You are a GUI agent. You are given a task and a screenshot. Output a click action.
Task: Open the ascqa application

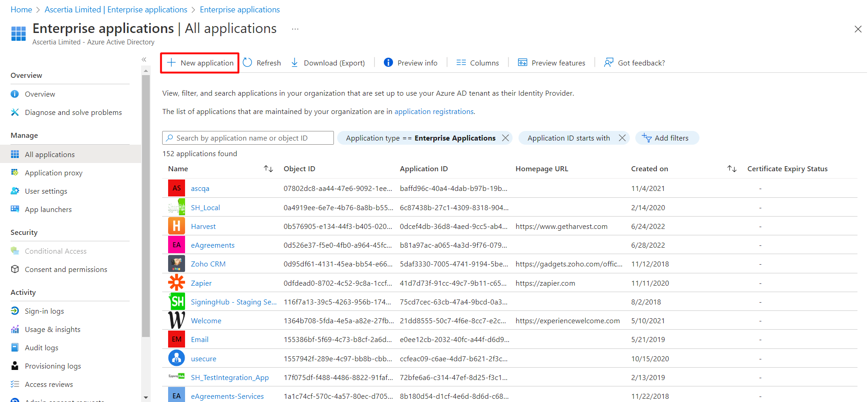coord(200,188)
